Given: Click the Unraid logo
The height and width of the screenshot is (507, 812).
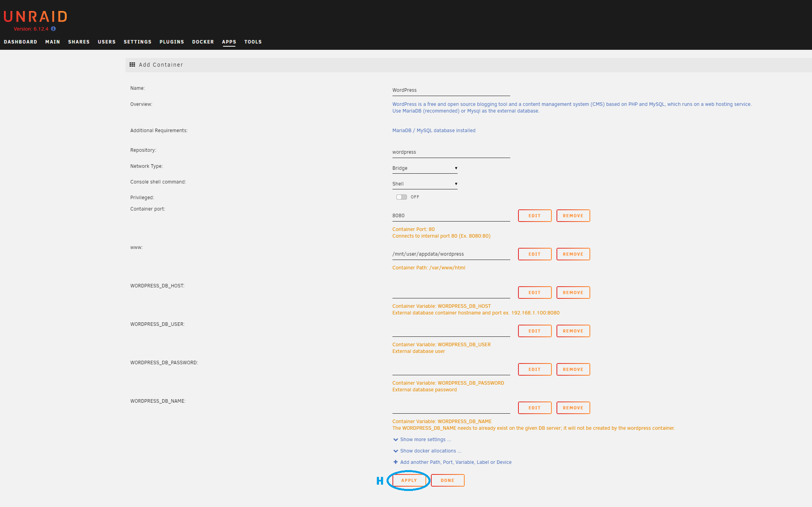Looking at the screenshot, I should 35,16.
